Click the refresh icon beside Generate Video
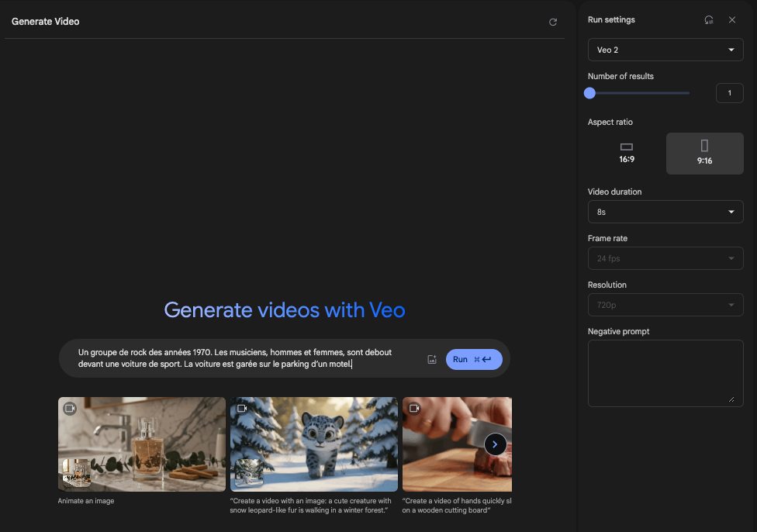 coord(553,22)
